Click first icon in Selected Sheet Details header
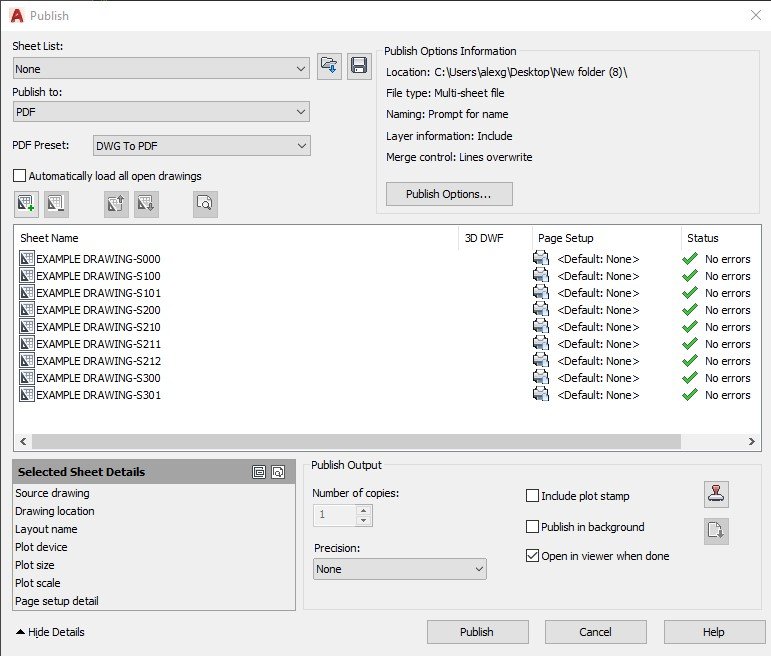This screenshot has width=771, height=656. 259,472
